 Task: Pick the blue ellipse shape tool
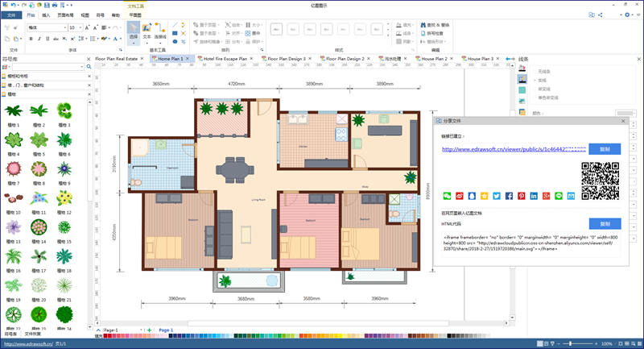coord(175,42)
